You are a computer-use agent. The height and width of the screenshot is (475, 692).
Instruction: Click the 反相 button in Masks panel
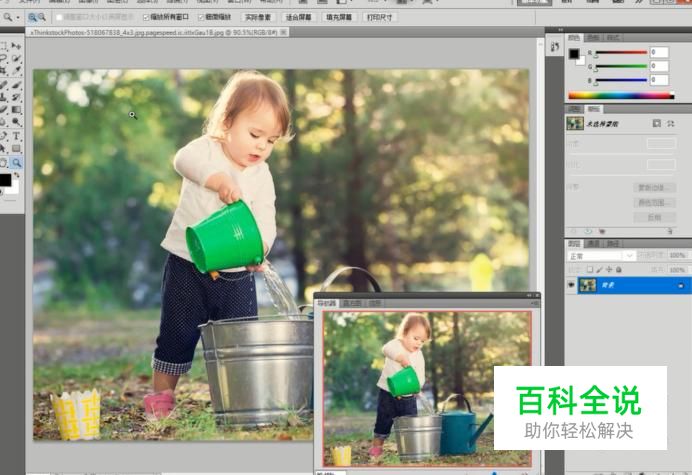click(654, 218)
